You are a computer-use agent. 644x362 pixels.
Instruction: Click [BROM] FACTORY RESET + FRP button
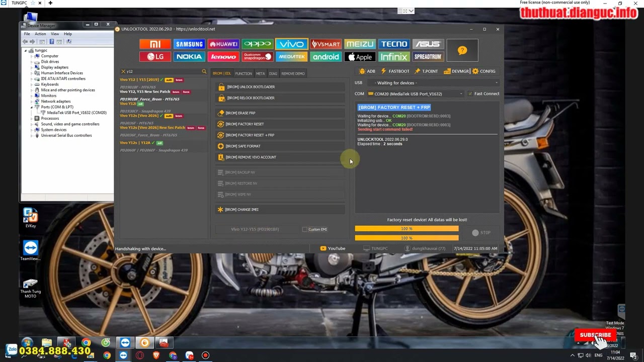(x=280, y=135)
